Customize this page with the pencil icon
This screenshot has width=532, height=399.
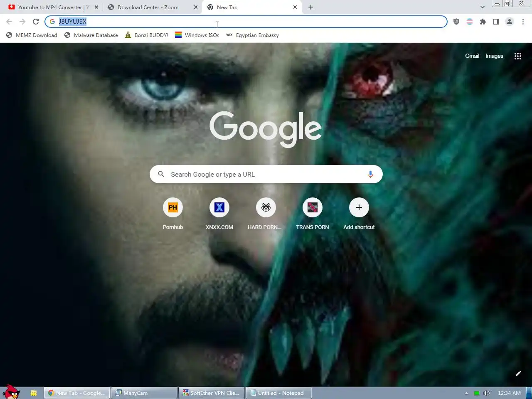(519, 373)
